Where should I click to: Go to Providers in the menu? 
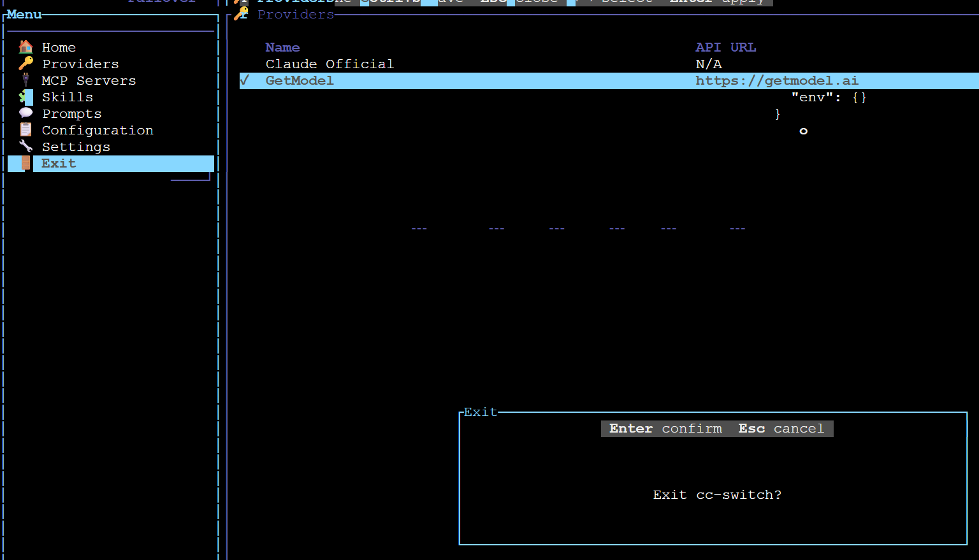click(80, 64)
